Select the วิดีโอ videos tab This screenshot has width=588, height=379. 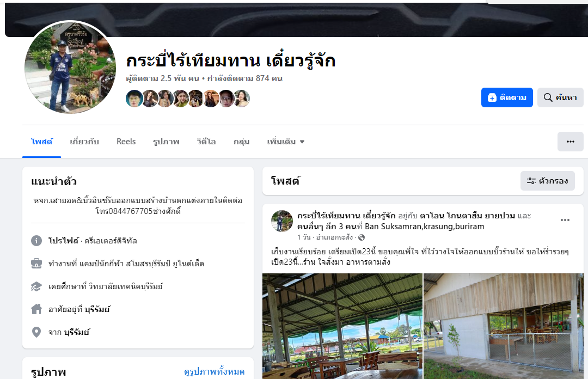click(206, 142)
